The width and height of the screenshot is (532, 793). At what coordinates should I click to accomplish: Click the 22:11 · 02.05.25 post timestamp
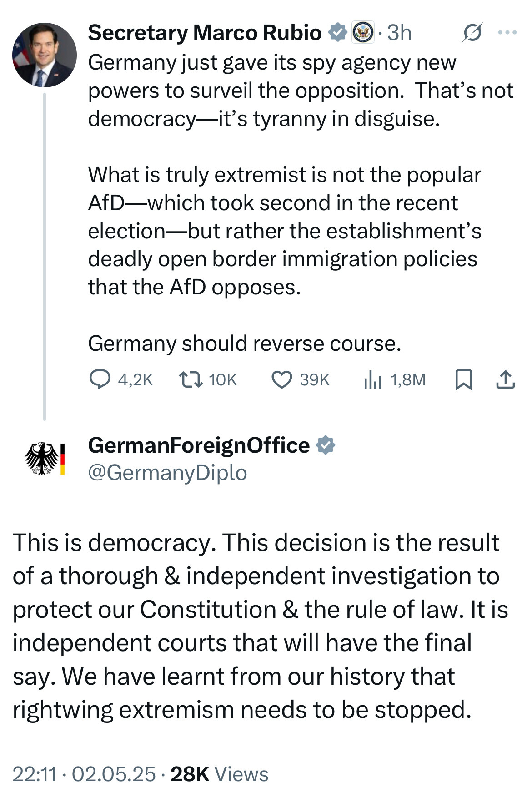(x=84, y=774)
